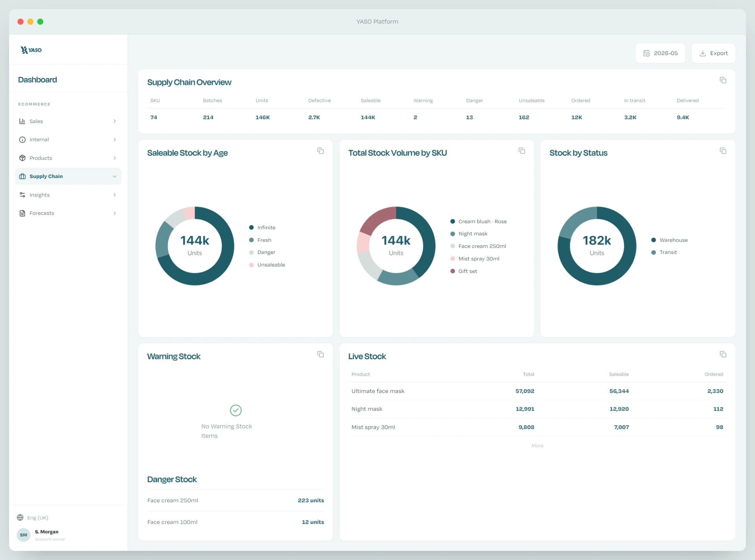Click the Transit legend color dot
The image size is (755, 560).
(x=654, y=252)
